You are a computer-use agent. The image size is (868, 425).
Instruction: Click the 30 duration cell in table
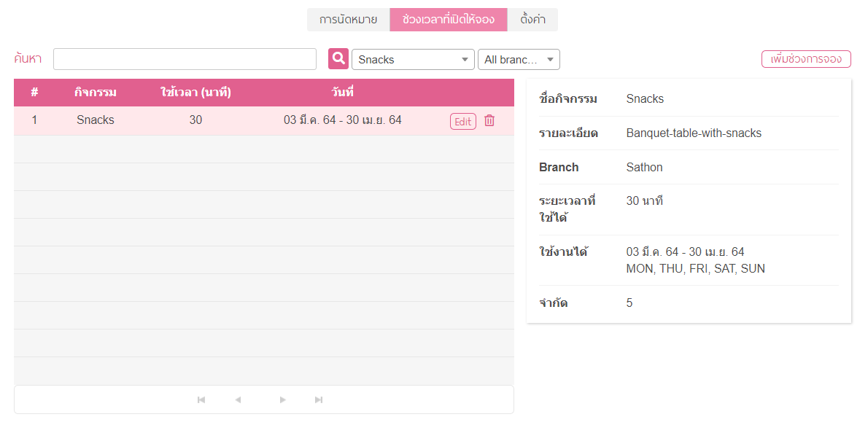[195, 120]
